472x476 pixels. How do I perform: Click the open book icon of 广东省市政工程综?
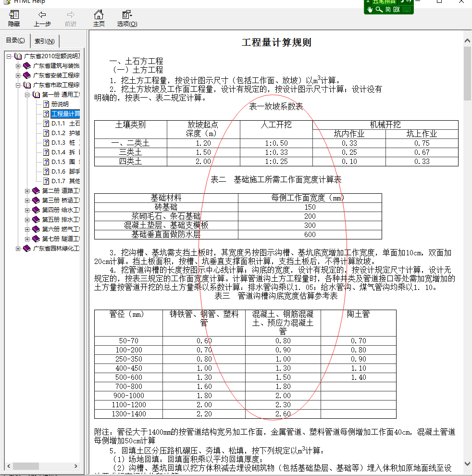click(x=27, y=85)
